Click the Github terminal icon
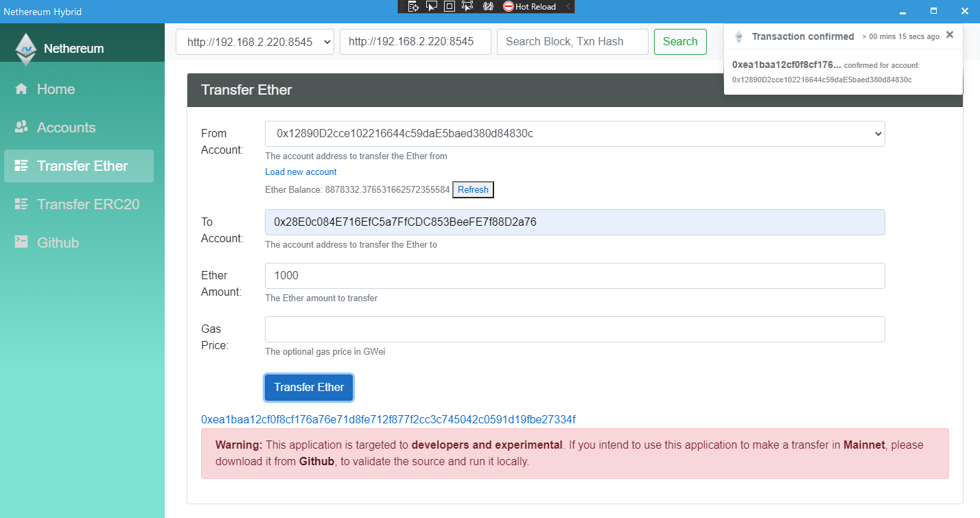The width and height of the screenshot is (980, 518). click(x=21, y=242)
